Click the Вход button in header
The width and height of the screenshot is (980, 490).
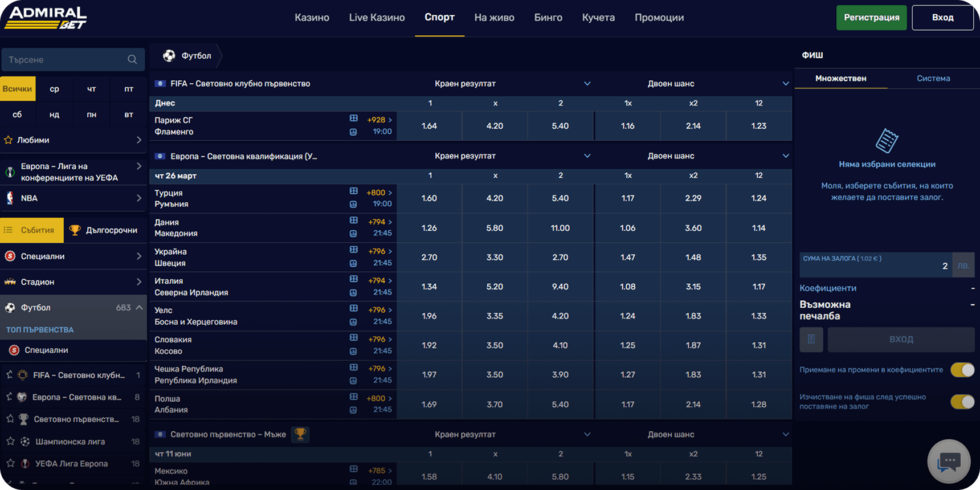tap(943, 18)
